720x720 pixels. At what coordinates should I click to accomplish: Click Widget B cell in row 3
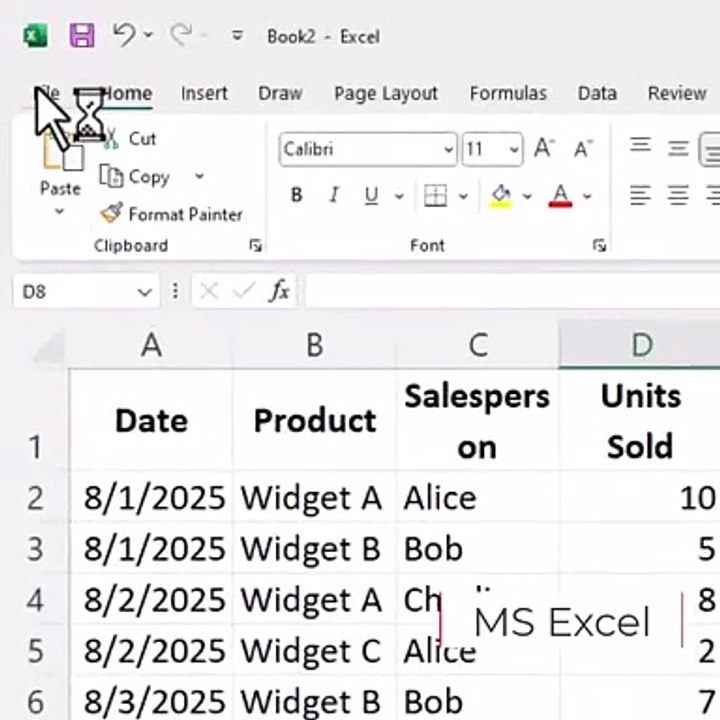pos(315,549)
